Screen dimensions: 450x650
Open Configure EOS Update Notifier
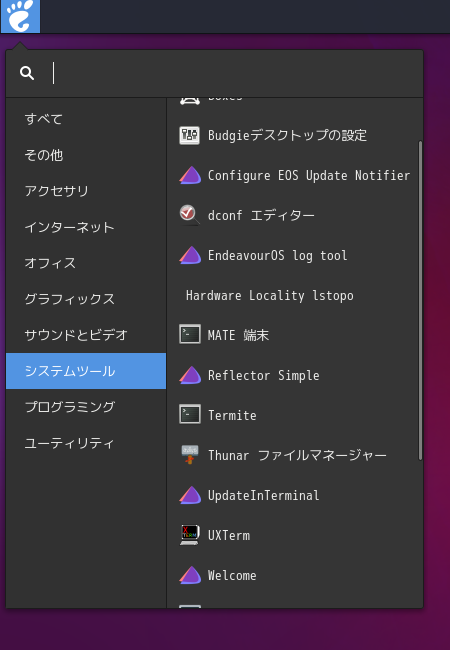295,175
